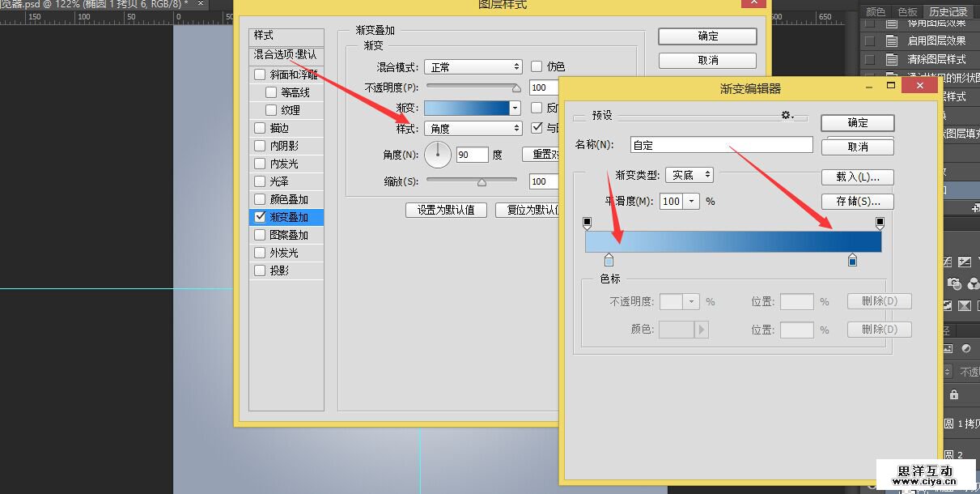The image size is (980, 494).
Task: Select the right black opacity stop
Action: [880, 222]
